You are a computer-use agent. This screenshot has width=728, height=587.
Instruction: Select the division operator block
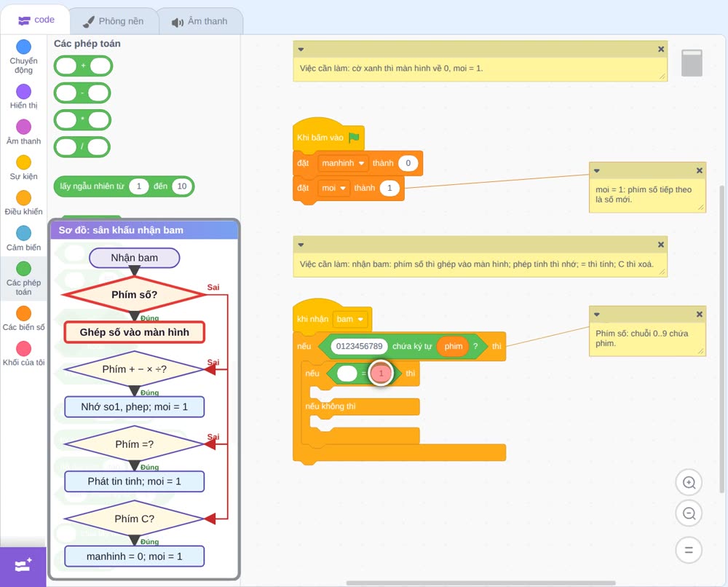point(82,147)
